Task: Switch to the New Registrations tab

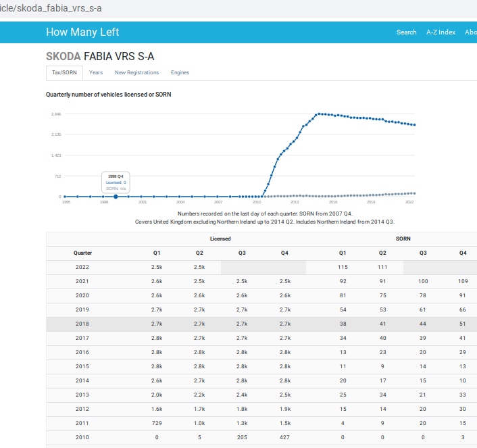Action: (137, 72)
